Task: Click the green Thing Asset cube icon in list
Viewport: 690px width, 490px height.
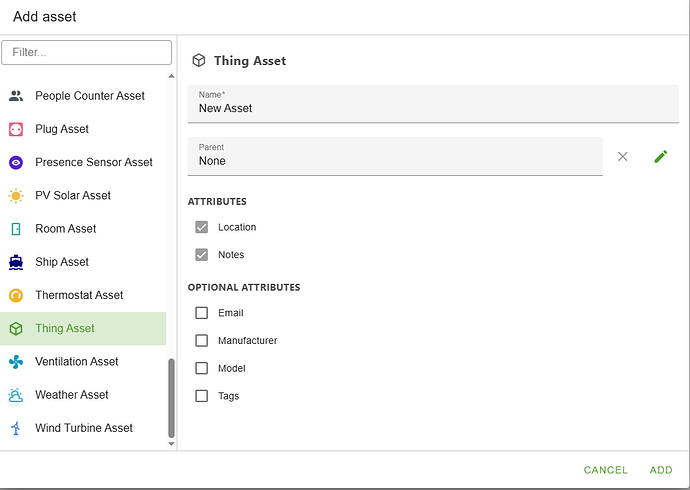Action: [x=16, y=329]
